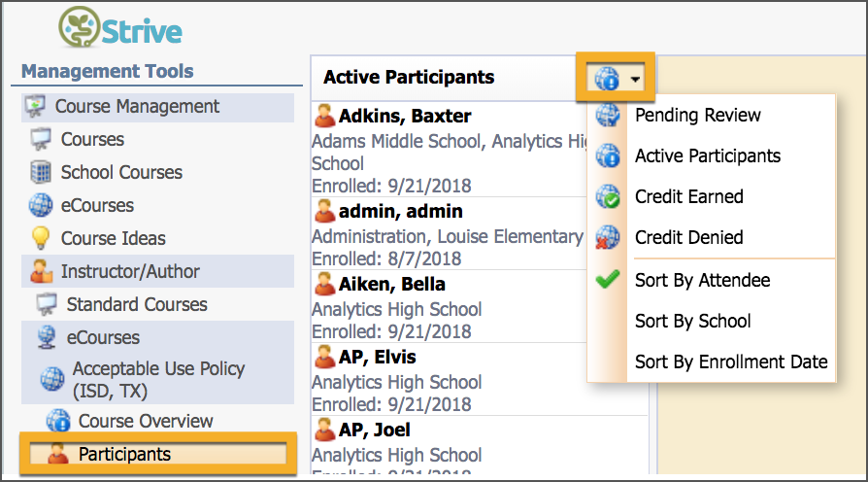868x482 pixels.
Task: Open participant Aiken, Bella
Action: 392,284
